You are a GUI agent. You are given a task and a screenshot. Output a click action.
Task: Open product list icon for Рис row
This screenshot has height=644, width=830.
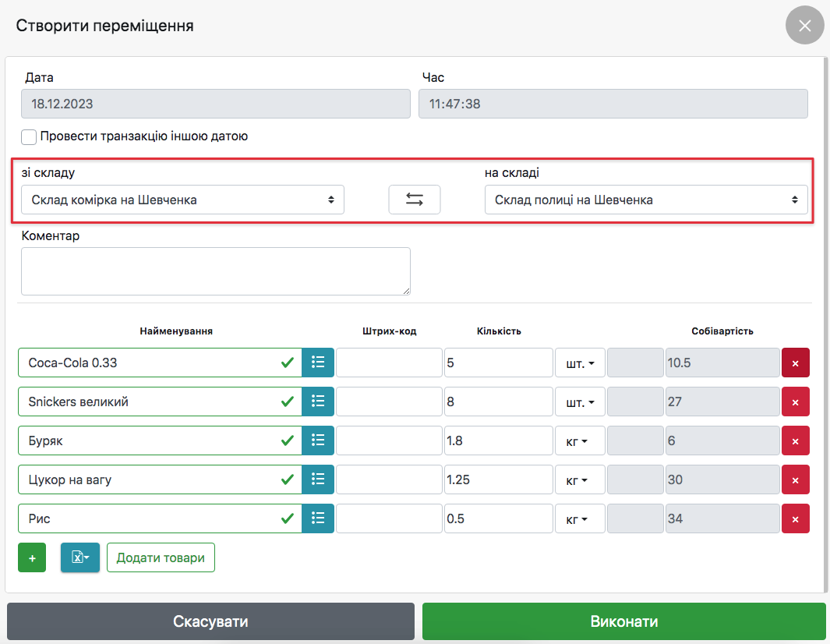point(317,518)
